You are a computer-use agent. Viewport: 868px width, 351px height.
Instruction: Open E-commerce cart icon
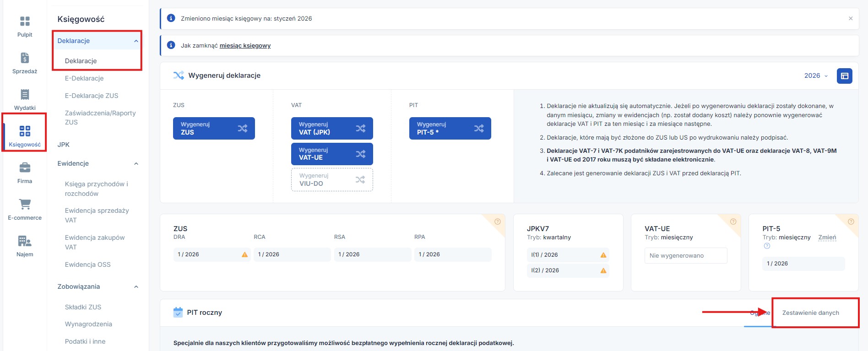click(25, 205)
